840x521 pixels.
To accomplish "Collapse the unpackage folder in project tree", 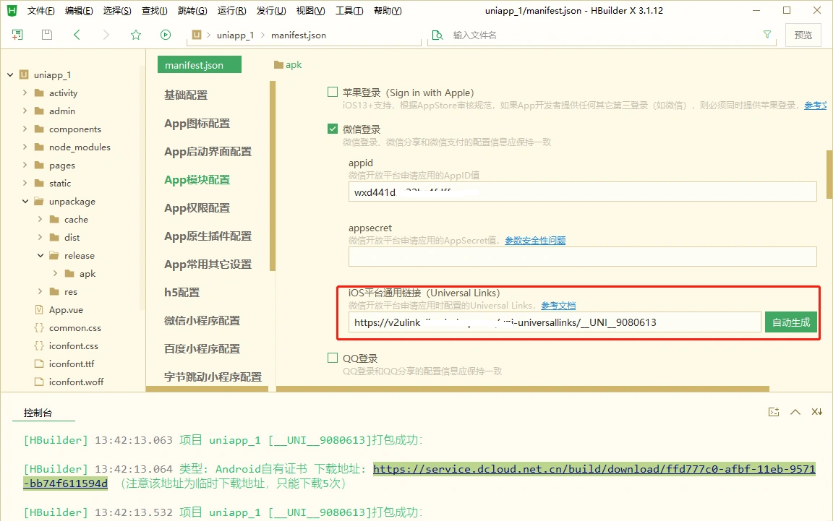I will click(x=25, y=201).
